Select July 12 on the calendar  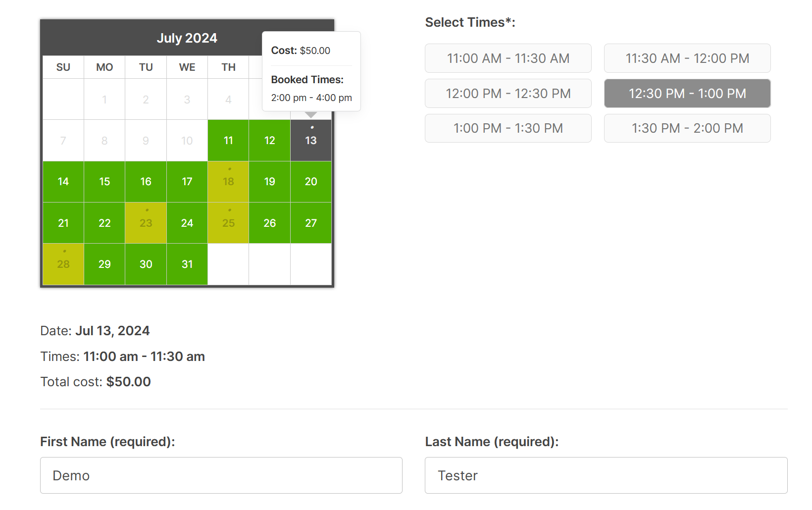coord(269,140)
